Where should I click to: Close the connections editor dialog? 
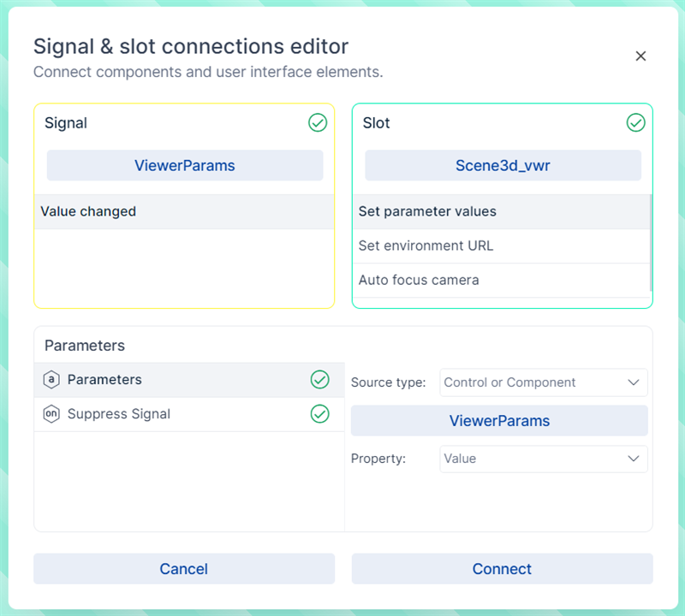point(640,56)
